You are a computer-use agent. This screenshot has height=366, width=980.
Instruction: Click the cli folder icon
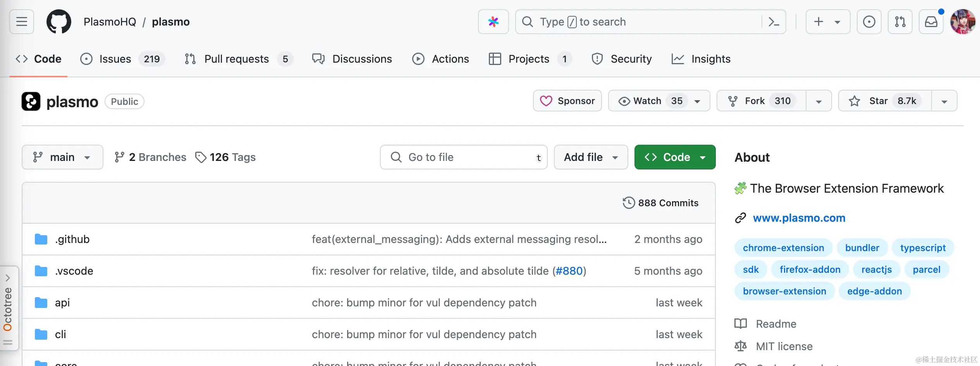tap(41, 334)
